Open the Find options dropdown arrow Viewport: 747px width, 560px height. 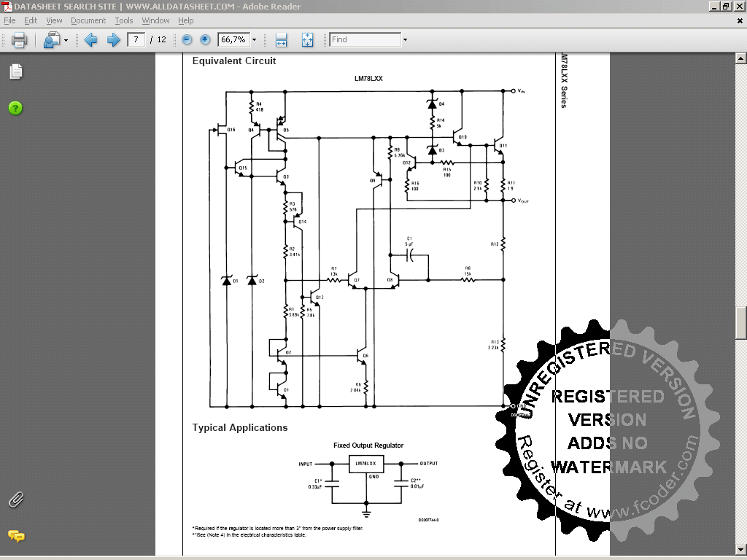click(405, 40)
